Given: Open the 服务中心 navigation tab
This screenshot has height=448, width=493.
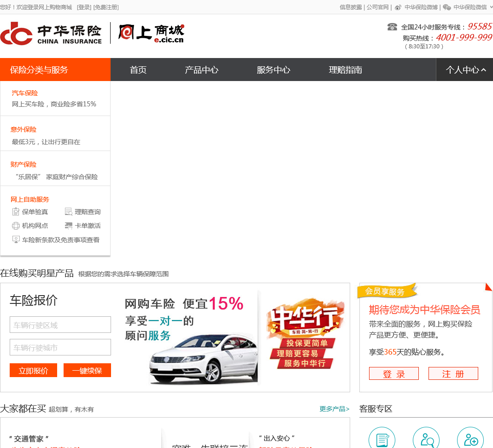Looking at the screenshot, I should click(273, 70).
